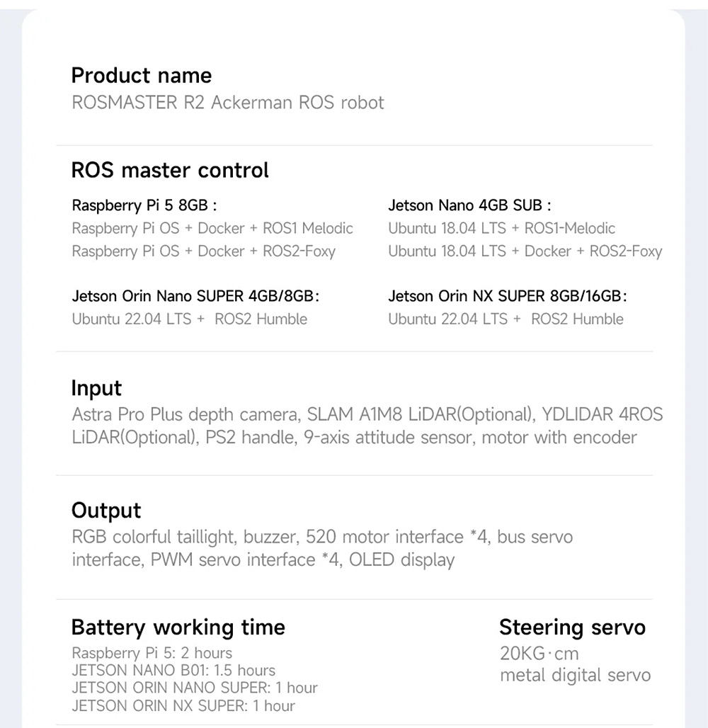Click the metal digital servo text
The height and width of the screenshot is (728, 708).
point(575,676)
